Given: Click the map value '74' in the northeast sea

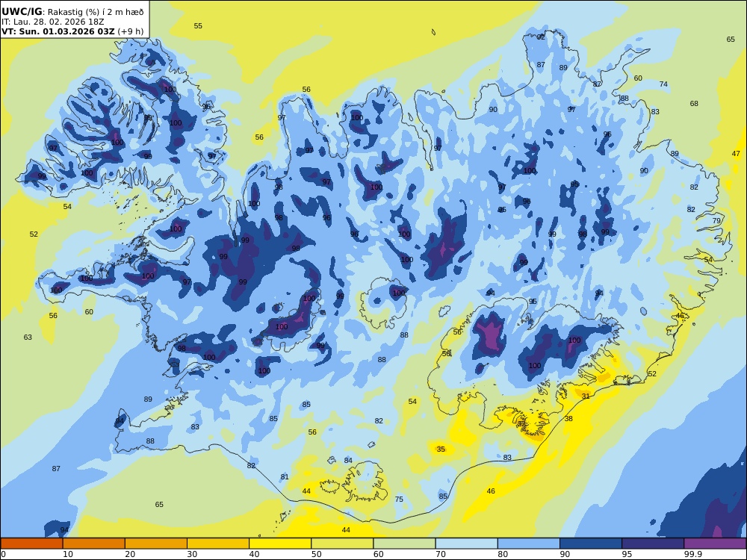Looking at the screenshot, I should pyautogui.click(x=663, y=84).
